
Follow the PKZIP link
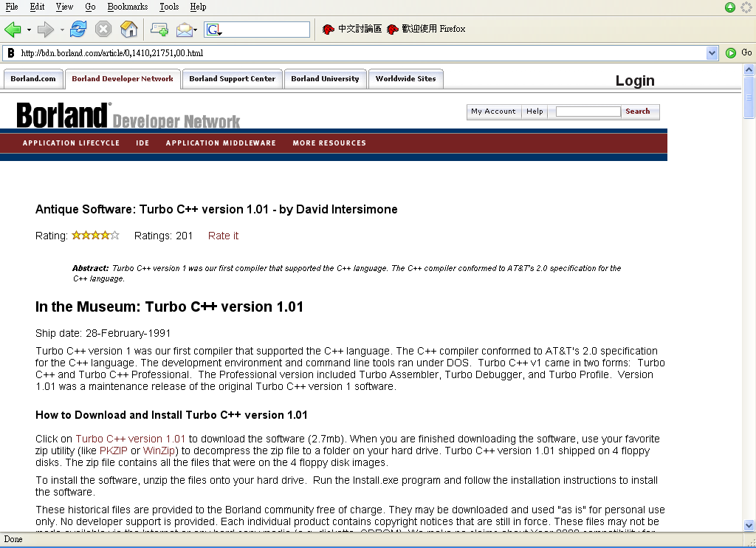[x=113, y=451]
